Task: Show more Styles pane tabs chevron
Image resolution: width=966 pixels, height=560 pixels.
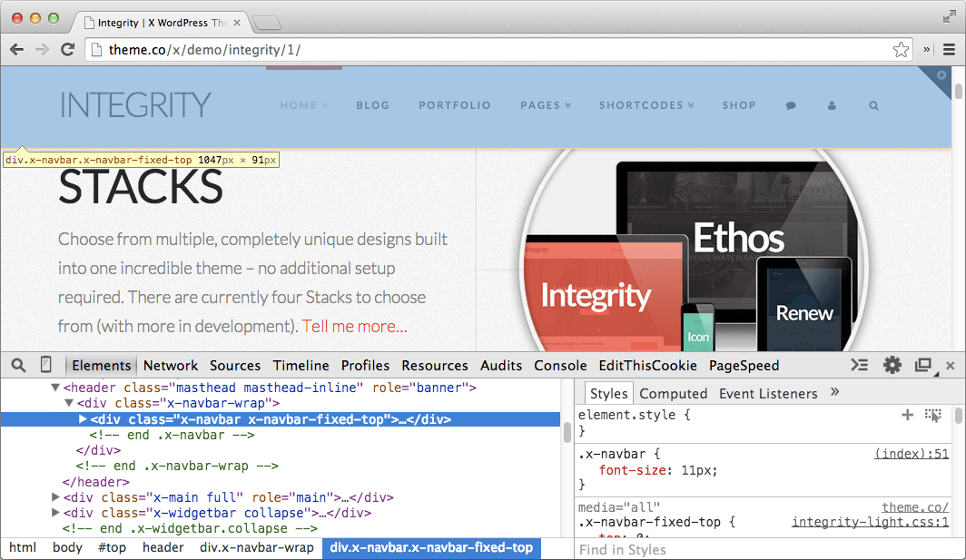Action: point(834,392)
